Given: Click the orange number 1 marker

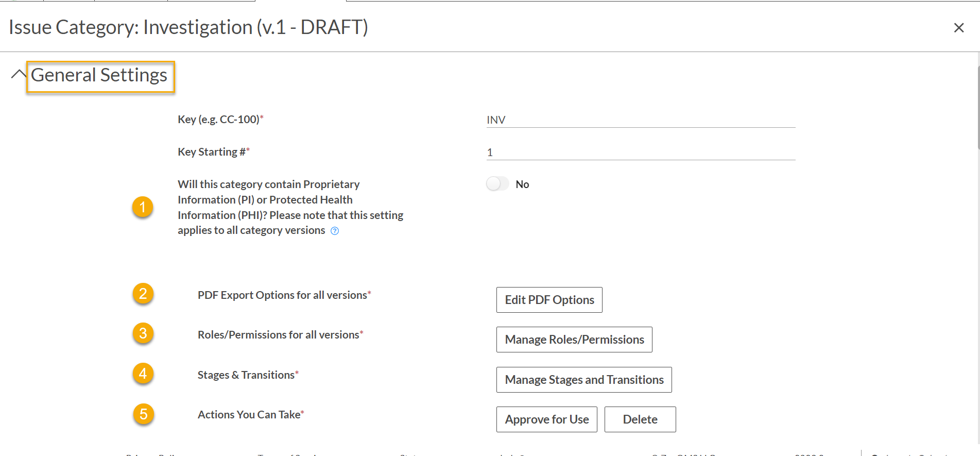Looking at the screenshot, I should point(143,207).
